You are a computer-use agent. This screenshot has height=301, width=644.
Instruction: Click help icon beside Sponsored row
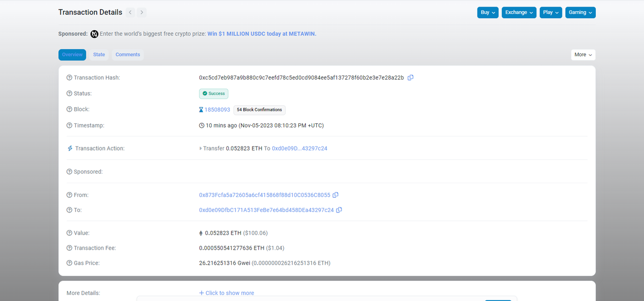(69, 172)
